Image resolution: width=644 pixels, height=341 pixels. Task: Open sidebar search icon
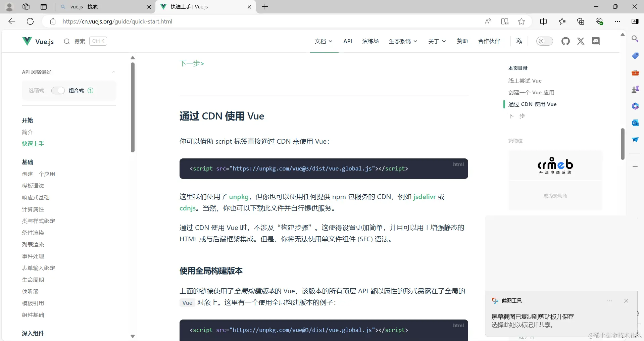click(635, 39)
